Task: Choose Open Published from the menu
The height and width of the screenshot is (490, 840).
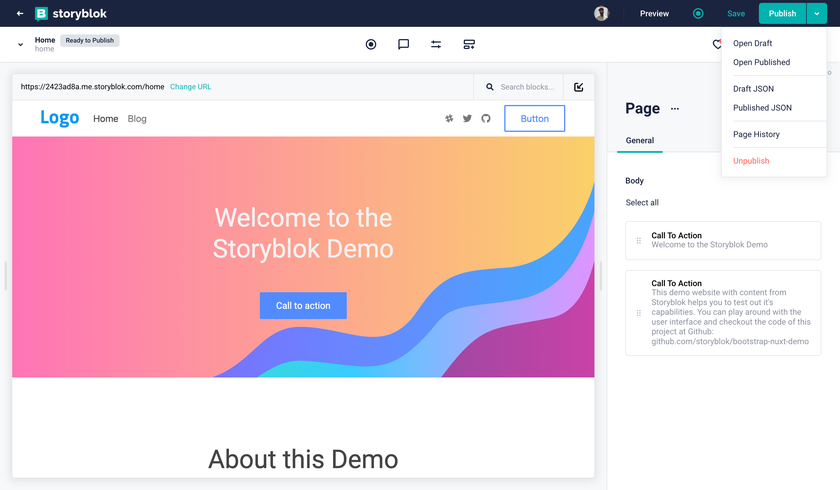Action: [x=761, y=62]
